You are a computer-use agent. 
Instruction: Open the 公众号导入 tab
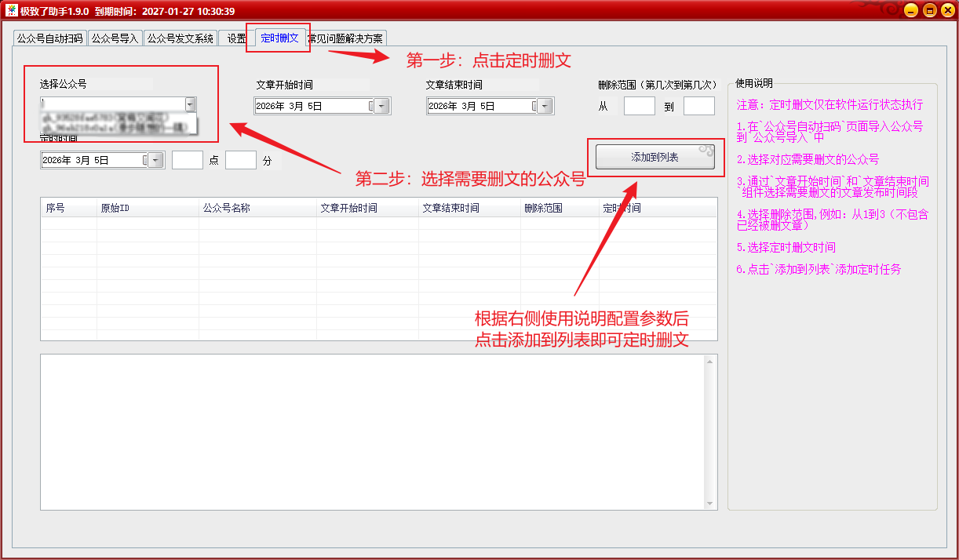point(114,38)
